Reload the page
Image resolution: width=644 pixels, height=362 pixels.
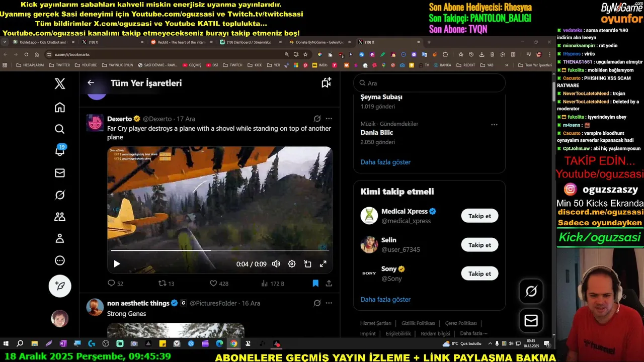pyautogui.click(x=26, y=54)
